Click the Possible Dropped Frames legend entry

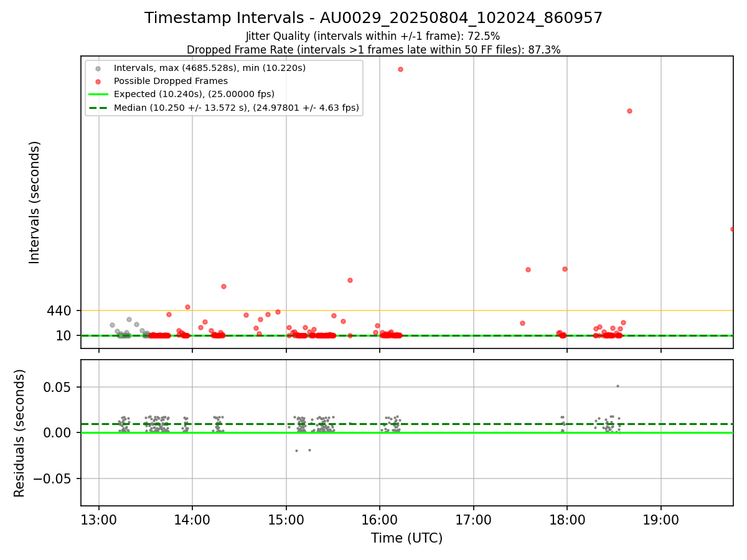tap(171, 81)
